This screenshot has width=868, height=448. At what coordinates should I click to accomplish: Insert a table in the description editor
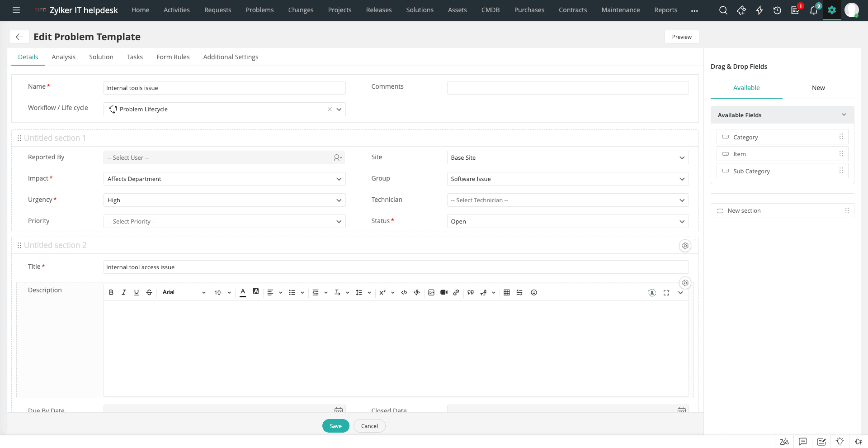[506, 292]
